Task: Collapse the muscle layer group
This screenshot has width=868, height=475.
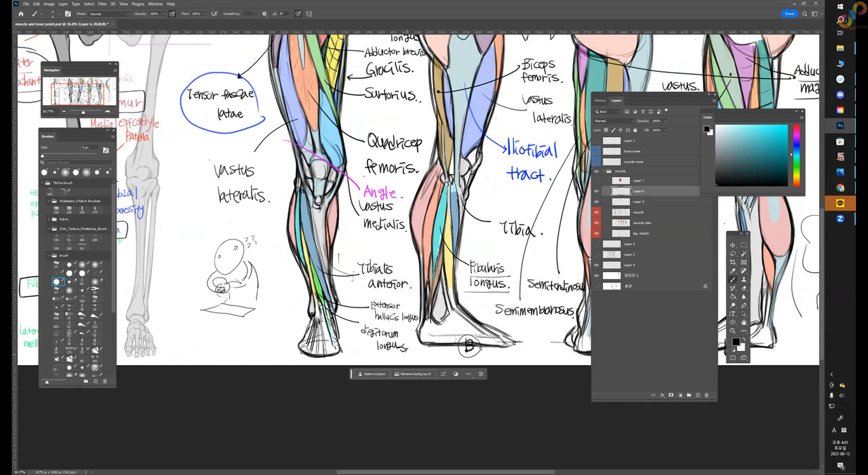Action: tap(604, 171)
